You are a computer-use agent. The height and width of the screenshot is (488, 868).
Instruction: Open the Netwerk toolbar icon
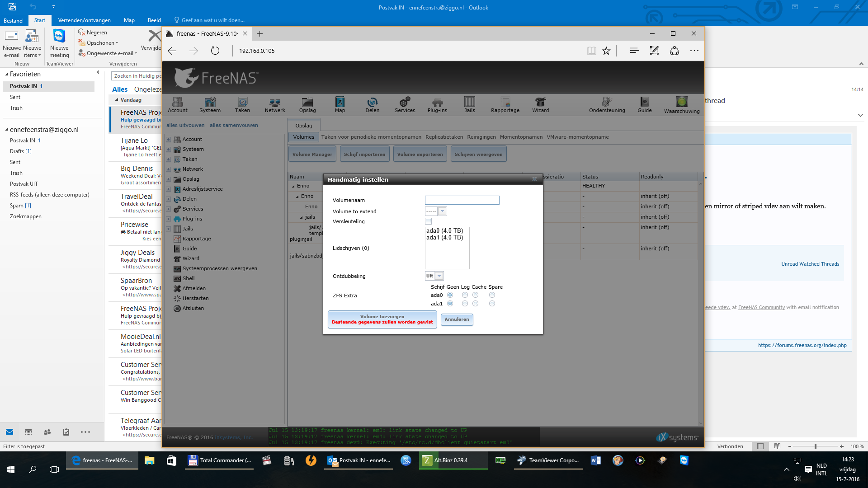click(x=275, y=105)
